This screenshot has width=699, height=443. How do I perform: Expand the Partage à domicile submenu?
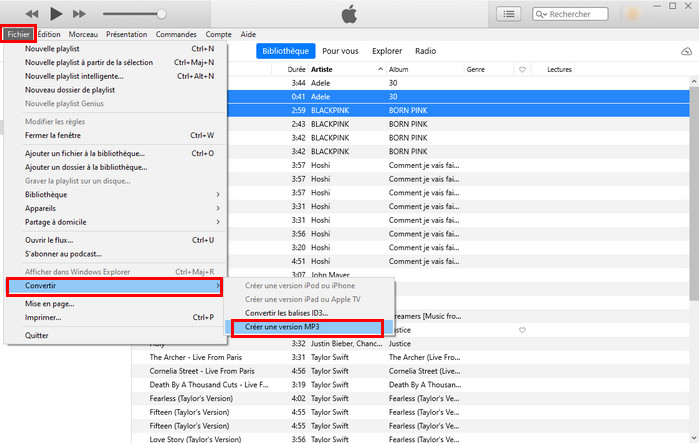tap(120, 222)
